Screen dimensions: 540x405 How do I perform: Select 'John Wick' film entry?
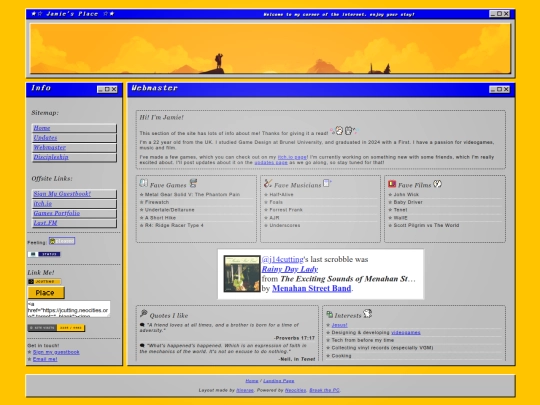click(x=406, y=195)
